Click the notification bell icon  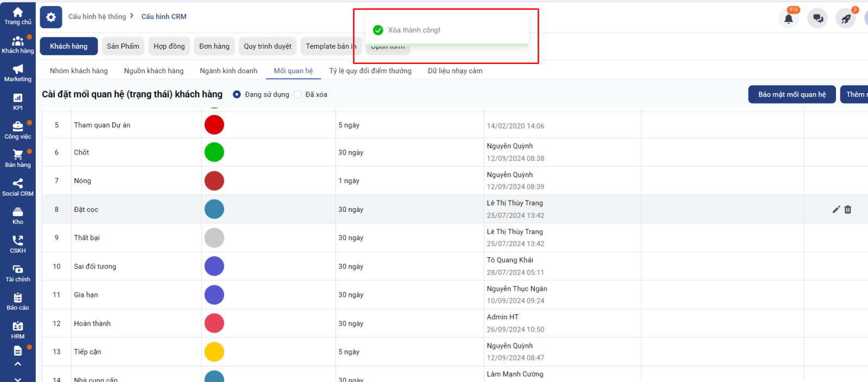tap(788, 19)
